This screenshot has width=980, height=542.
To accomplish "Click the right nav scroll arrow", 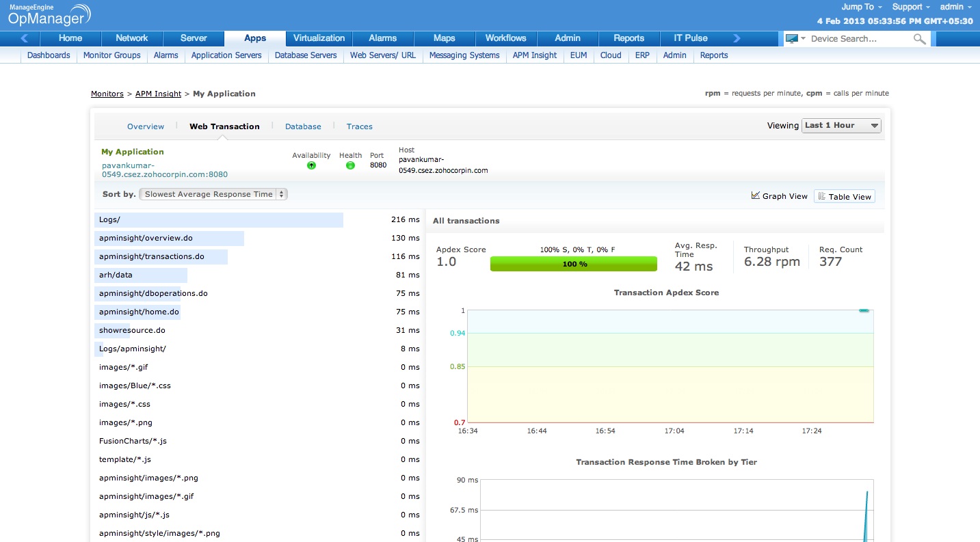I will pyautogui.click(x=737, y=38).
